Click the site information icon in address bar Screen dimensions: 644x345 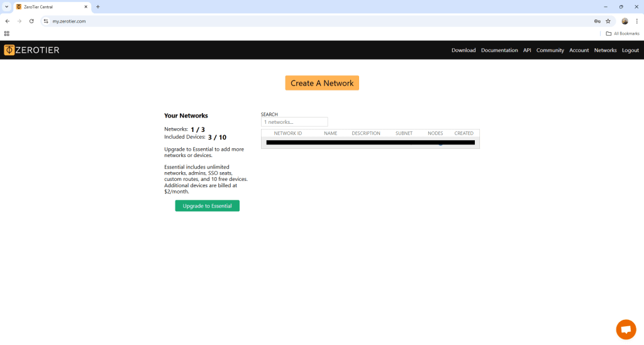coord(46,21)
